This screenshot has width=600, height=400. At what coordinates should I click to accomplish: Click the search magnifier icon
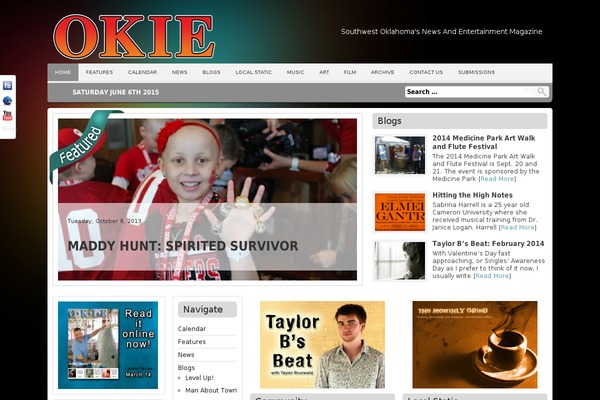(x=541, y=91)
